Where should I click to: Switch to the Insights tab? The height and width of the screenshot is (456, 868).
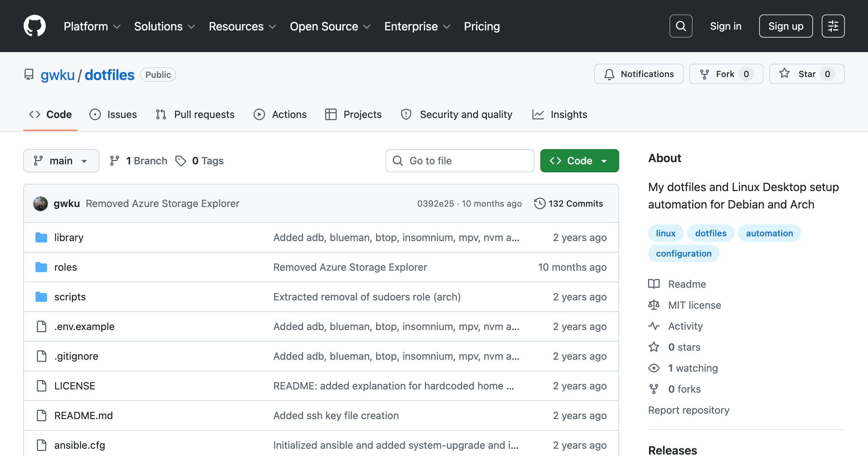tap(560, 114)
